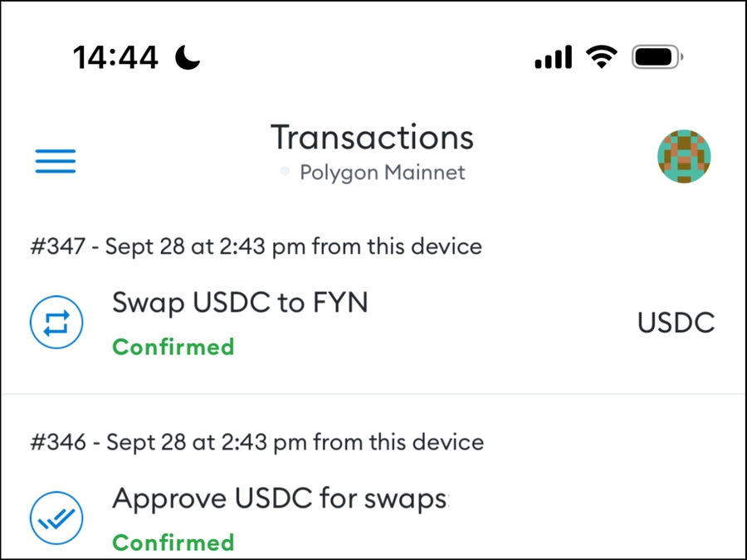The height and width of the screenshot is (560, 747).
Task: Click the network status dot beside Polygon
Action: (x=286, y=173)
